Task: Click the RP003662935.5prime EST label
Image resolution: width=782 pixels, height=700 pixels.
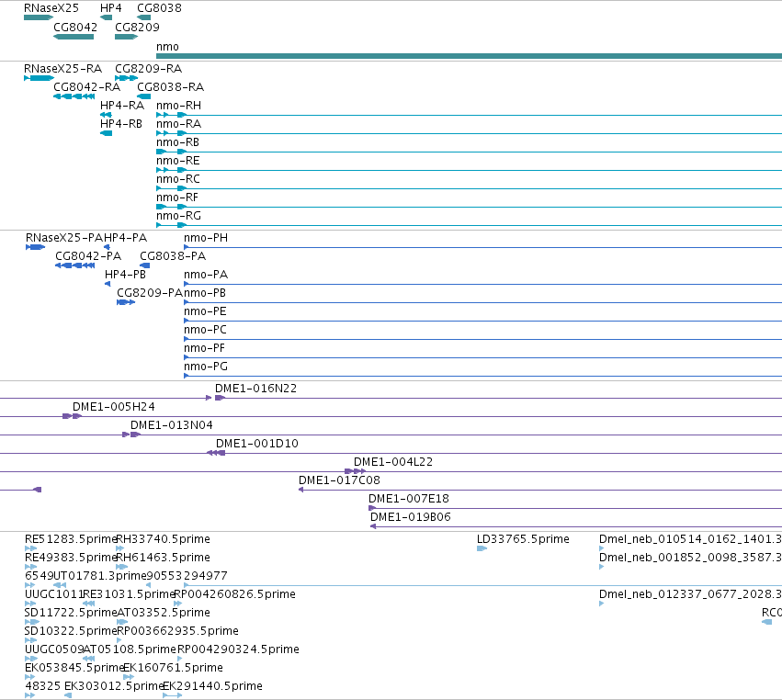Action: pyautogui.click(x=177, y=632)
